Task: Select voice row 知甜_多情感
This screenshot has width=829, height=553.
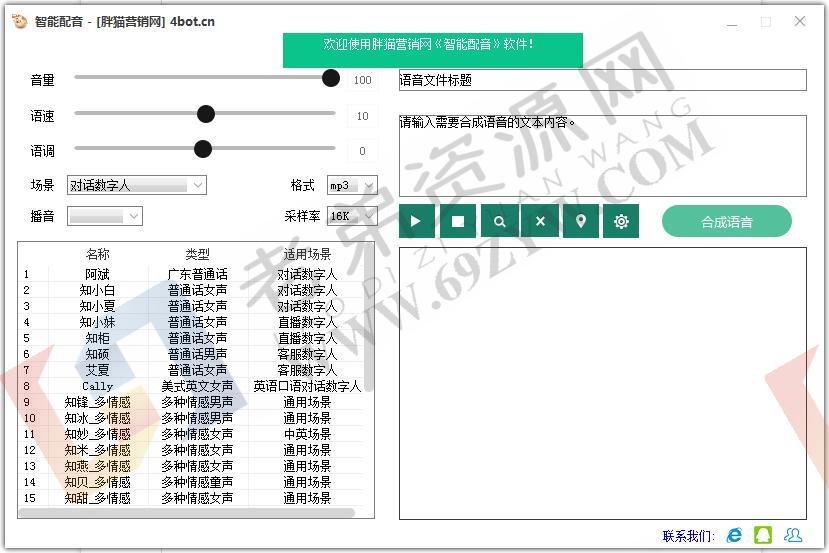Action: [x=191, y=498]
